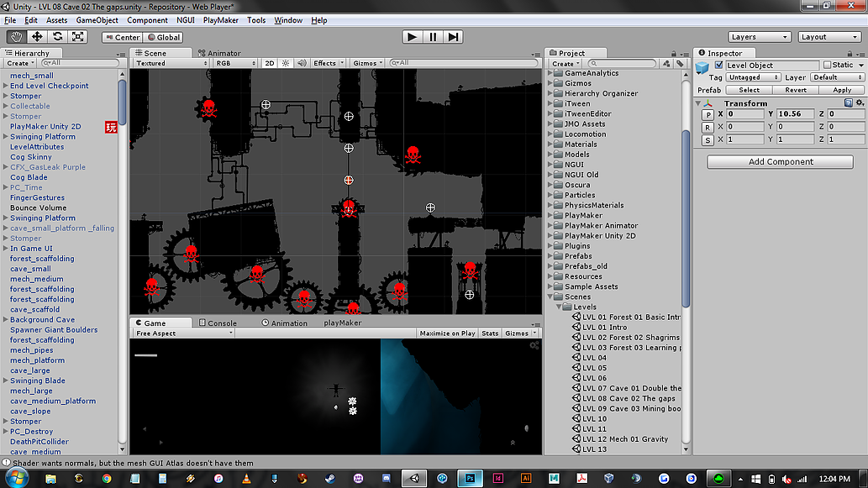The height and width of the screenshot is (488, 868).
Task: Click the Add Component button
Action: click(x=781, y=161)
